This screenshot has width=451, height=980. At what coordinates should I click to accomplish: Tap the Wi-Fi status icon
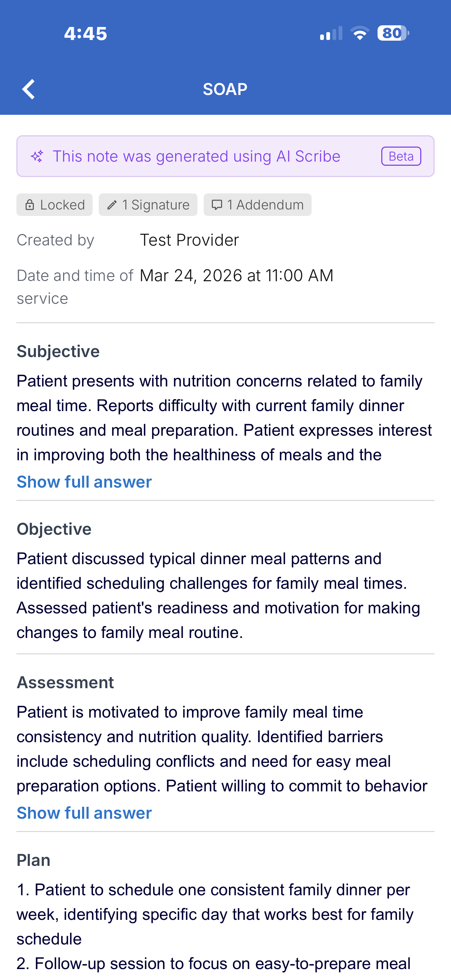tap(359, 33)
